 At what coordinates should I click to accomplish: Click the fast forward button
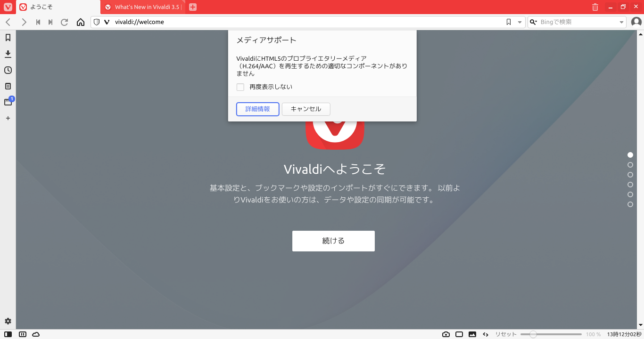click(x=50, y=22)
